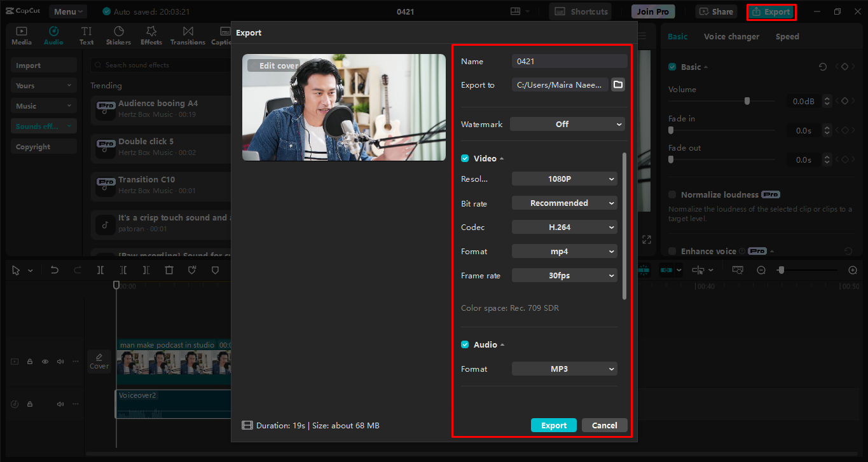
Task: Zoom out the timeline with minus icon
Action: point(761,270)
